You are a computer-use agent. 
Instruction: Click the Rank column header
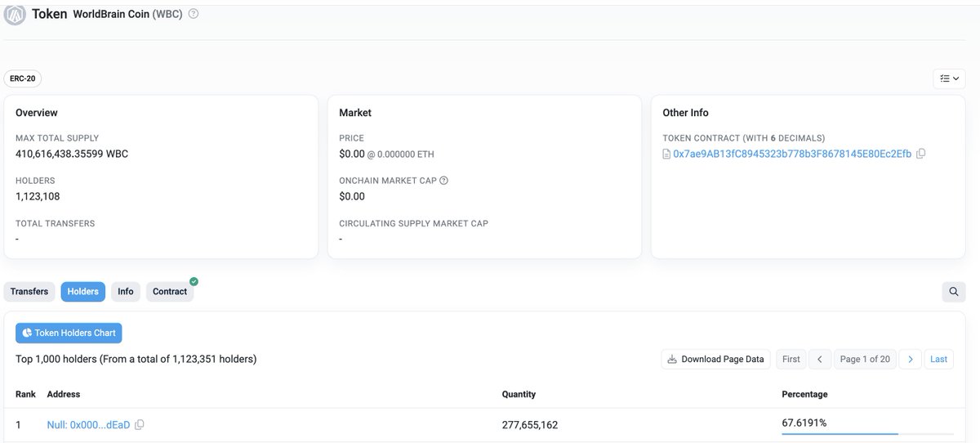coord(25,394)
